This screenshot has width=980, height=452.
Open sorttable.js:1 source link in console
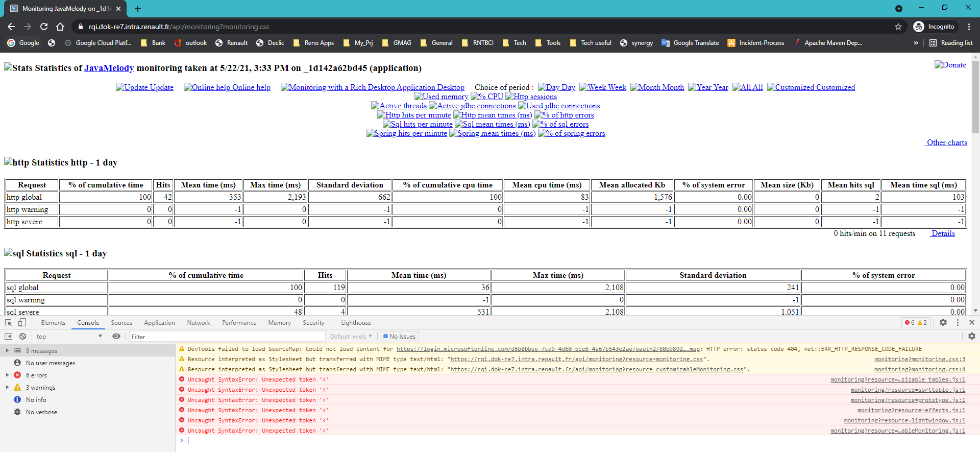point(908,390)
